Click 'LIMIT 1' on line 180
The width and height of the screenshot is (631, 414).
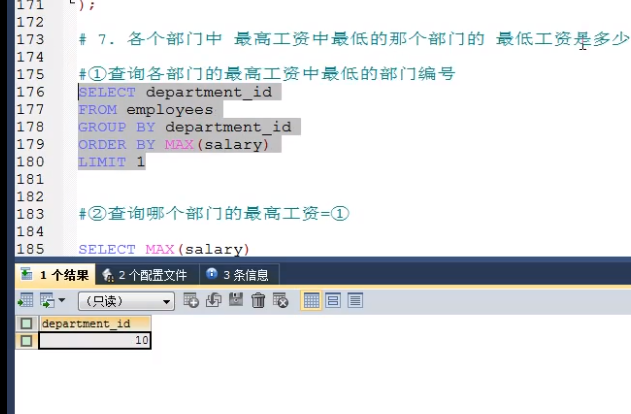click(111, 162)
